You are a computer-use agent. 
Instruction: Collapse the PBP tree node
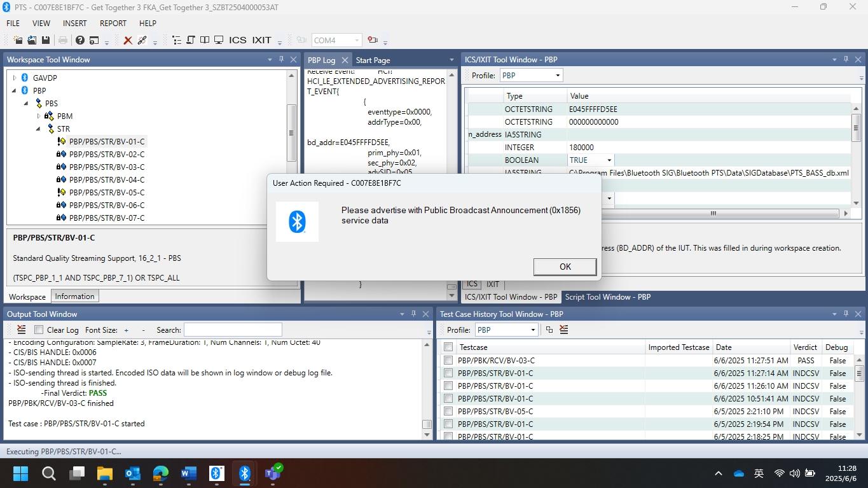tap(15, 90)
